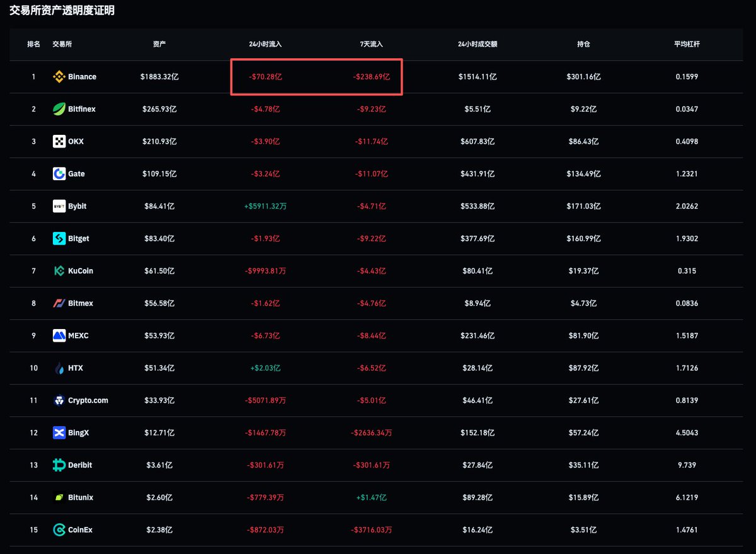This screenshot has height=554, width=756.
Task: Select Bybit leverage value 2.0262
Action: 686,206
